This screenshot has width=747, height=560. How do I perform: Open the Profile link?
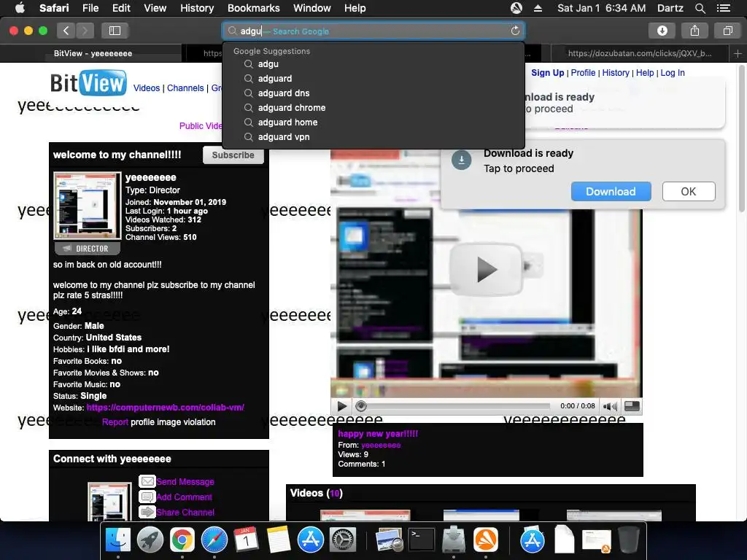(583, 73)
